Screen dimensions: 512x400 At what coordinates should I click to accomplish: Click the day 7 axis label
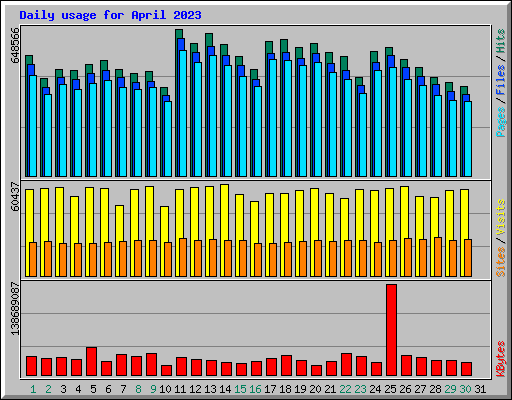point(123,389)
